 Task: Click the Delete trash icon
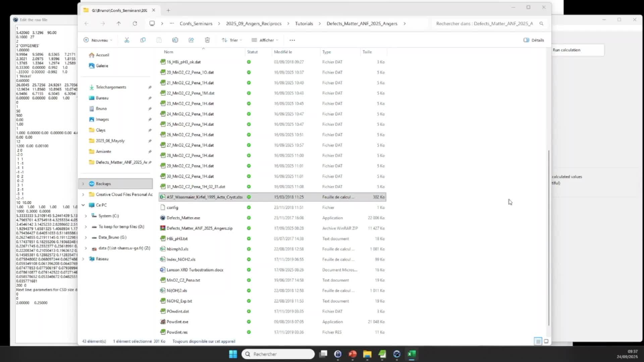pos(207,40)
